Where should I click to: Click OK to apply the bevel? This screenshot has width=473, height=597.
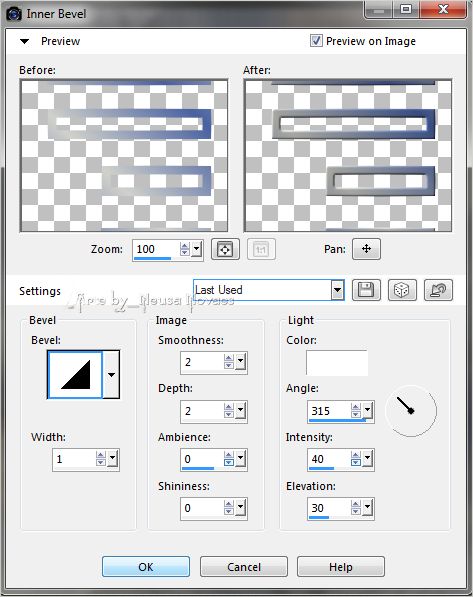(x=146, y=567)
